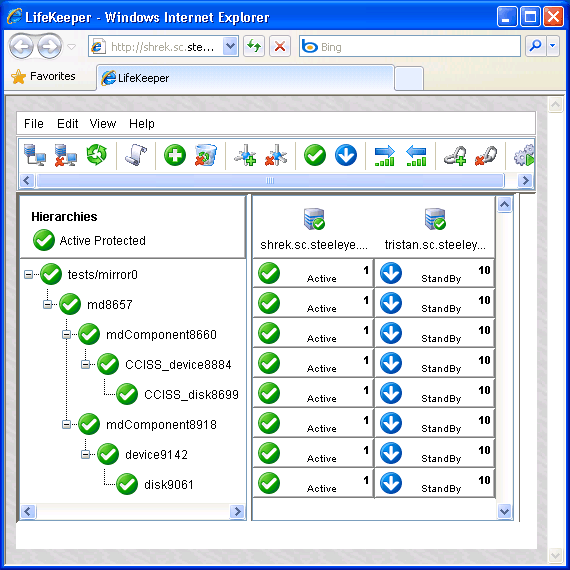Open the File menu
Viewport: 570px width, 570px height.
pos(34,124)
